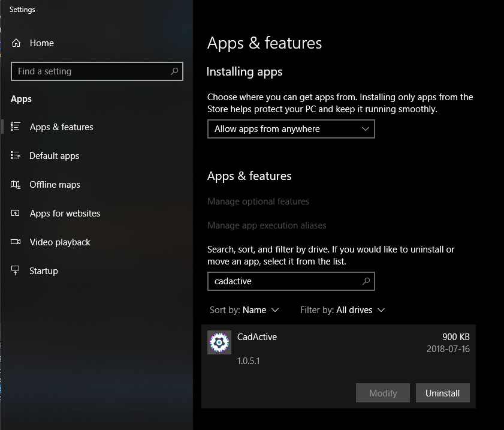Click the CadActive gear app icon
Viewport: 504px width, 430px height.
click(x=219, y=342)
